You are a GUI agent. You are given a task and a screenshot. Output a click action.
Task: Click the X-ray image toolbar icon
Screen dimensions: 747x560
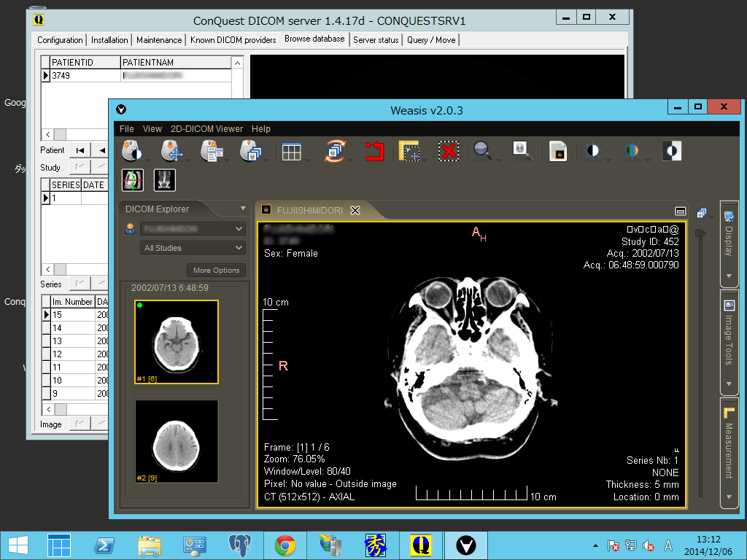165,180
